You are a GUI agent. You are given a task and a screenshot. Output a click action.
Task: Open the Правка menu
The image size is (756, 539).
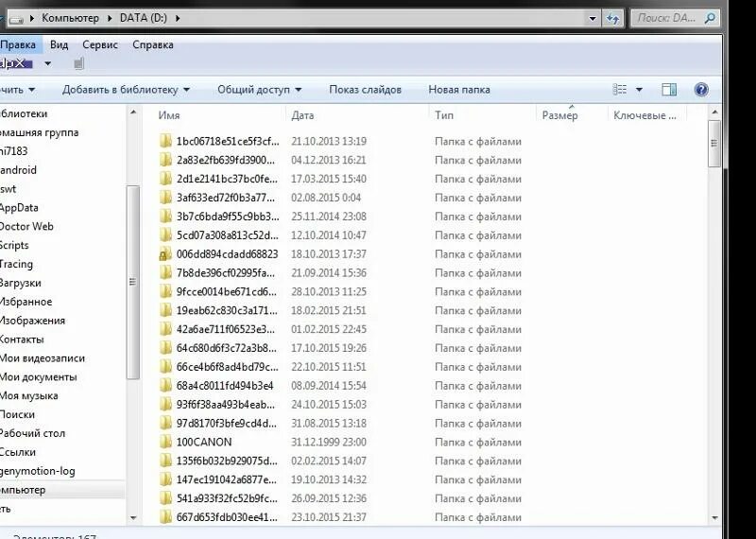[18, 44]
